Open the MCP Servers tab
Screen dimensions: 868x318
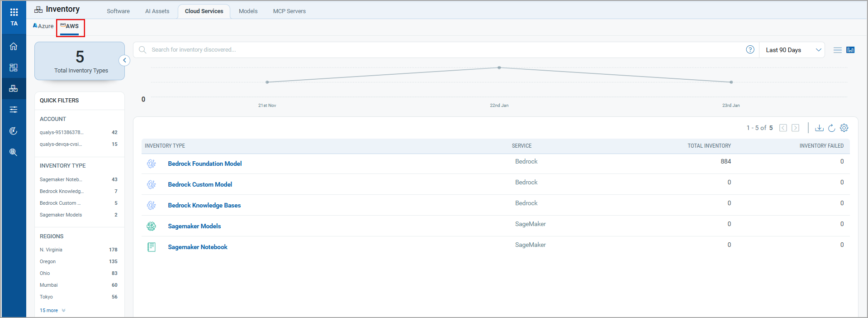click(289, 11)
